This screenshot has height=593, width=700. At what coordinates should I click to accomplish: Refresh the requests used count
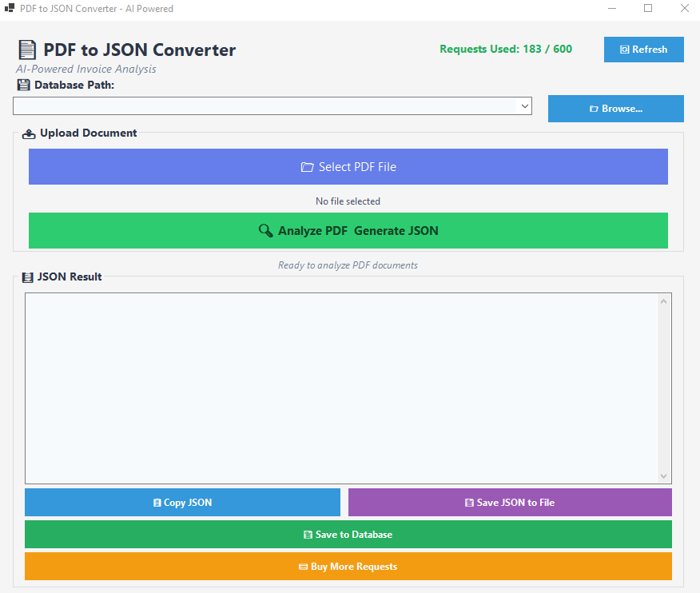click(x=643, y=50)
